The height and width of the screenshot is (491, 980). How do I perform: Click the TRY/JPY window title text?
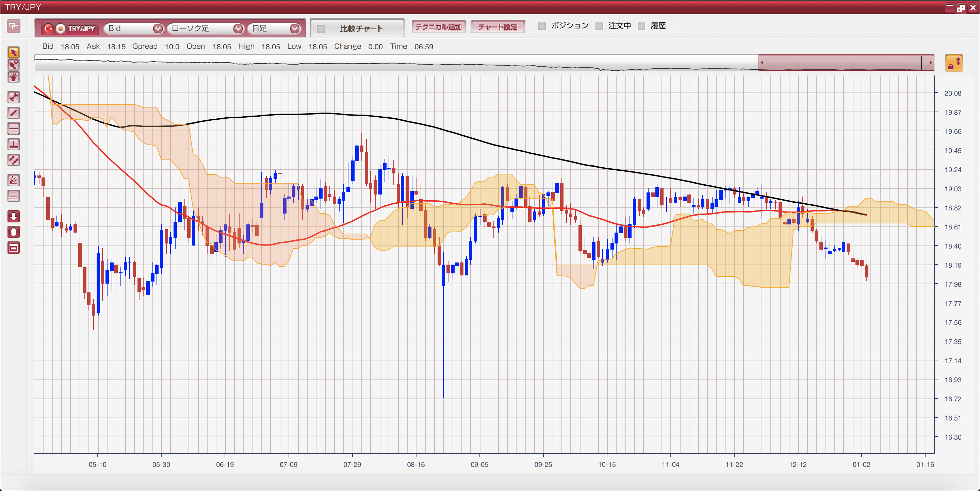23,7
